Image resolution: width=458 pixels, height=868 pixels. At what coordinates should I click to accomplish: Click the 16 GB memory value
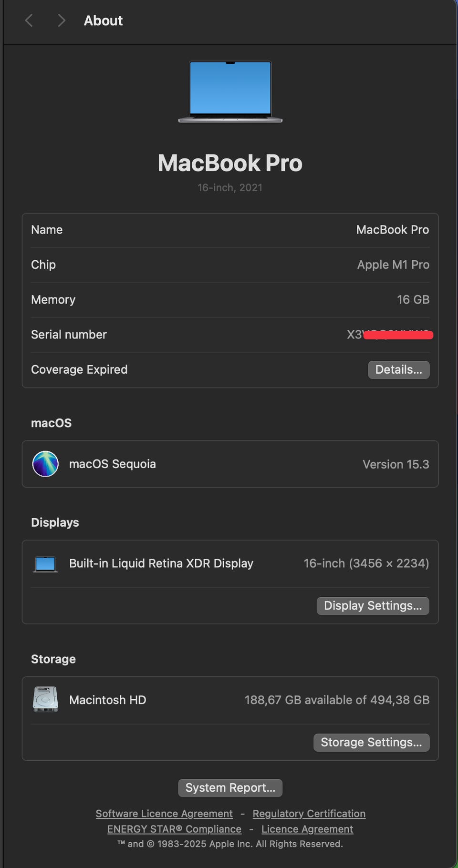point(413,300)
